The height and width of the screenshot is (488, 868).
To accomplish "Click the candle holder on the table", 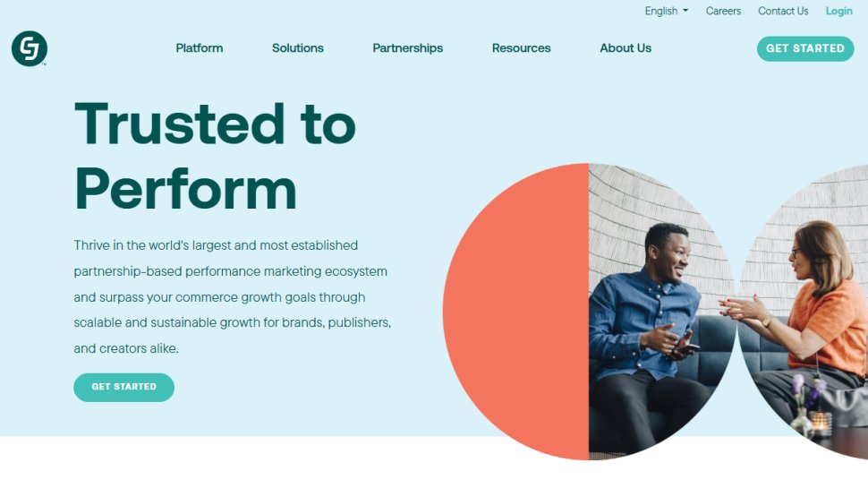I will coord(819,422).
